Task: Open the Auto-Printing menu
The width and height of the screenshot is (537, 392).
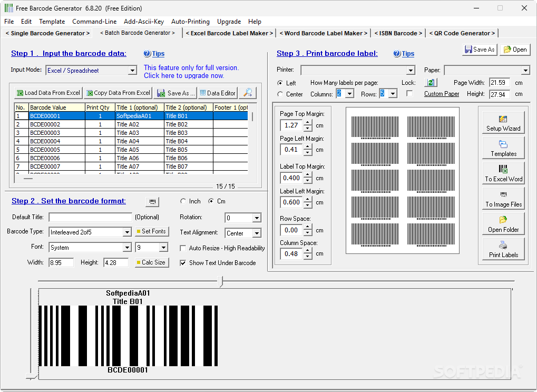Action: [190, 22]
